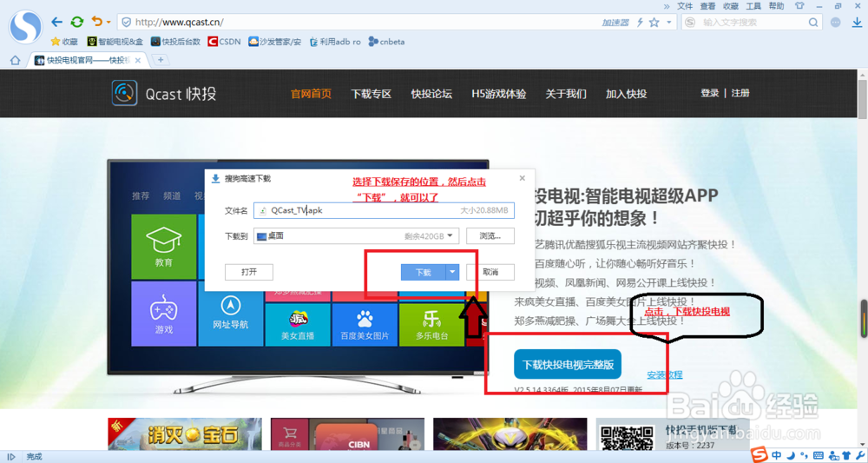Open the 利用adb ro bookmark

(335, 42)
